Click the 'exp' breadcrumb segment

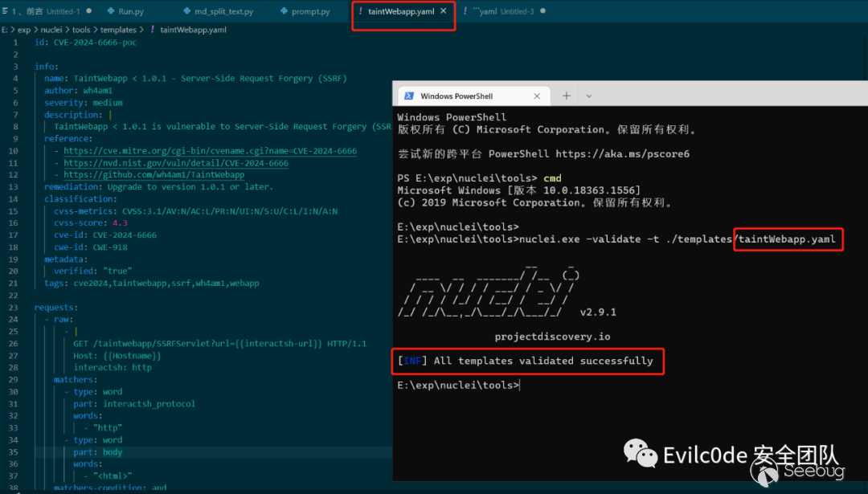tap(24, 30)
